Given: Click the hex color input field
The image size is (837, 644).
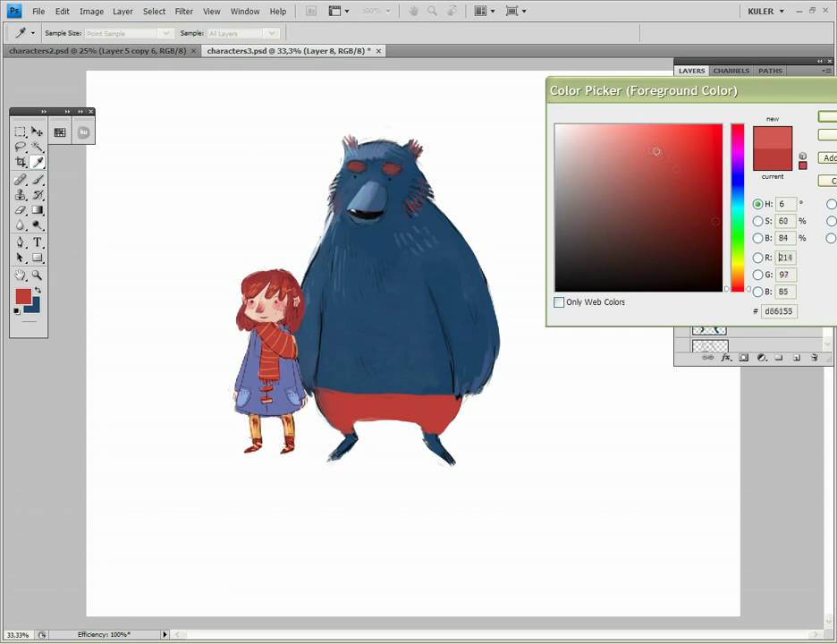Looking at the screenshot, I should [x=779, y=311].
